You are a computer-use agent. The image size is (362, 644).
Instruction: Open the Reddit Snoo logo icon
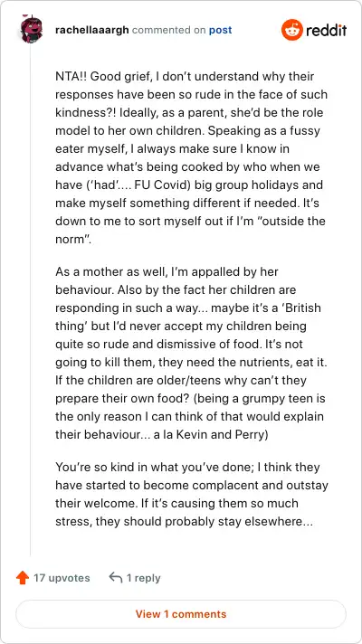[x=291, y=30]
